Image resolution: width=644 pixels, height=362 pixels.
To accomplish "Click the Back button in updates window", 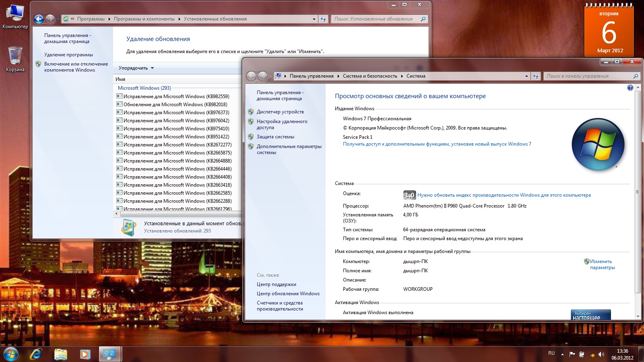I will tap(39, 19).
